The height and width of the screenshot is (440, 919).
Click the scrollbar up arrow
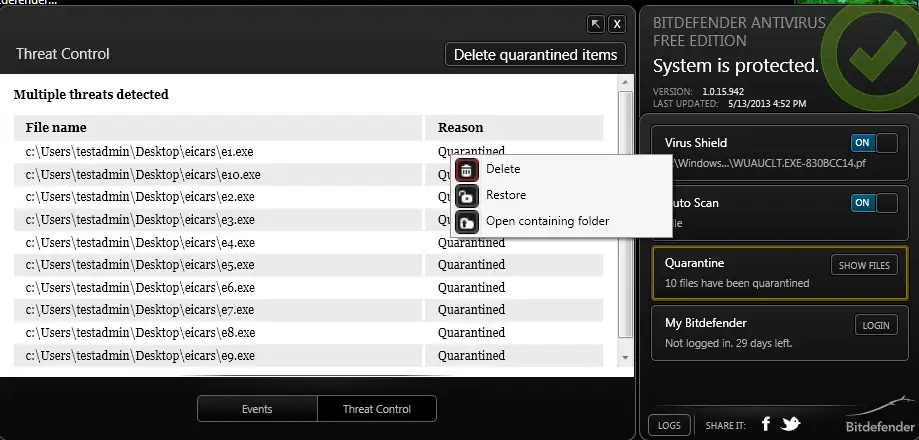[x=625, y=83]
